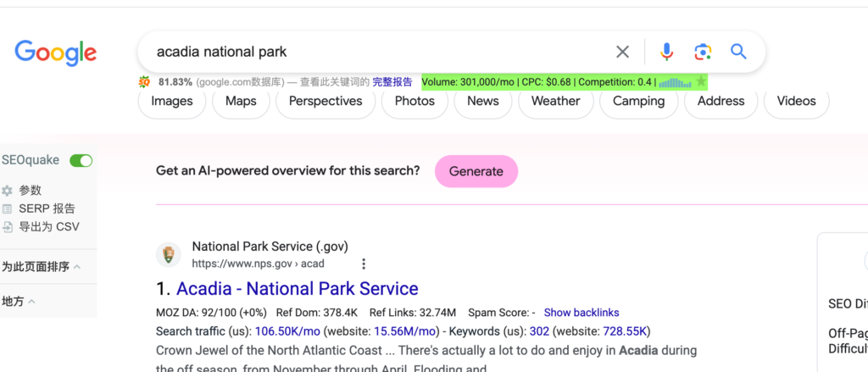Select the News filter chip
868x372 pixels.
click(482, 102)
